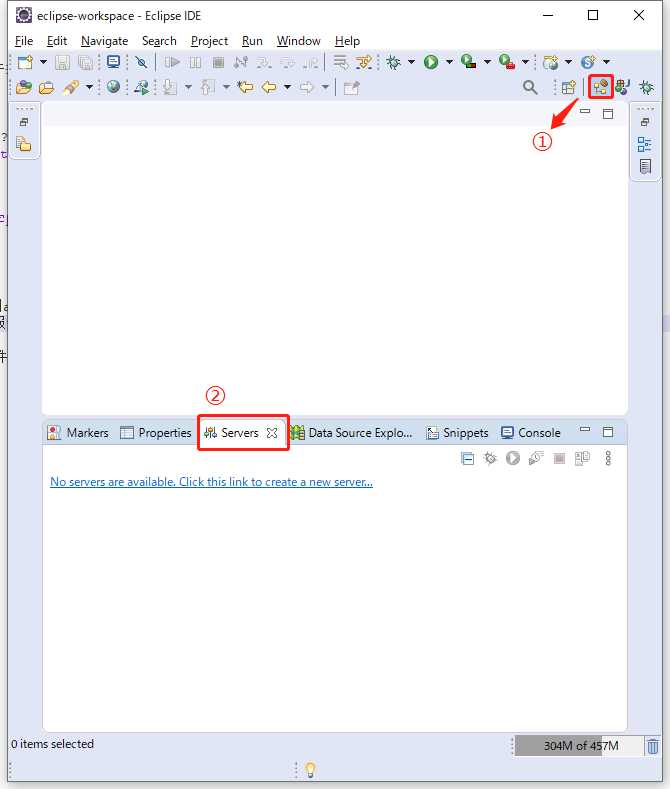Open the Coverage dropdown arrow

click(x=487, y=62)
